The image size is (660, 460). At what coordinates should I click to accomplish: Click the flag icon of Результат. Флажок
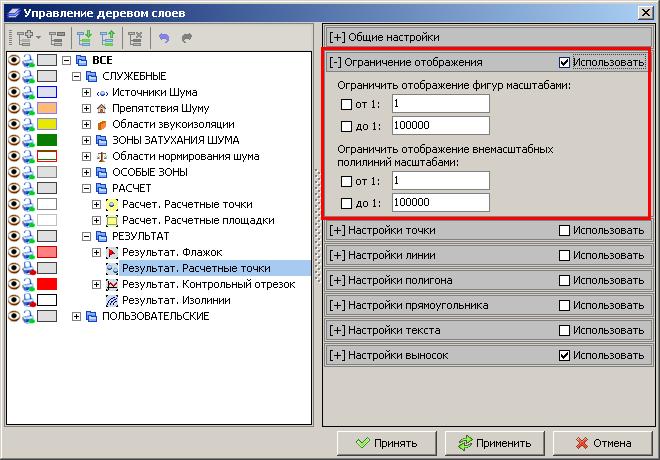coord(112,252)
